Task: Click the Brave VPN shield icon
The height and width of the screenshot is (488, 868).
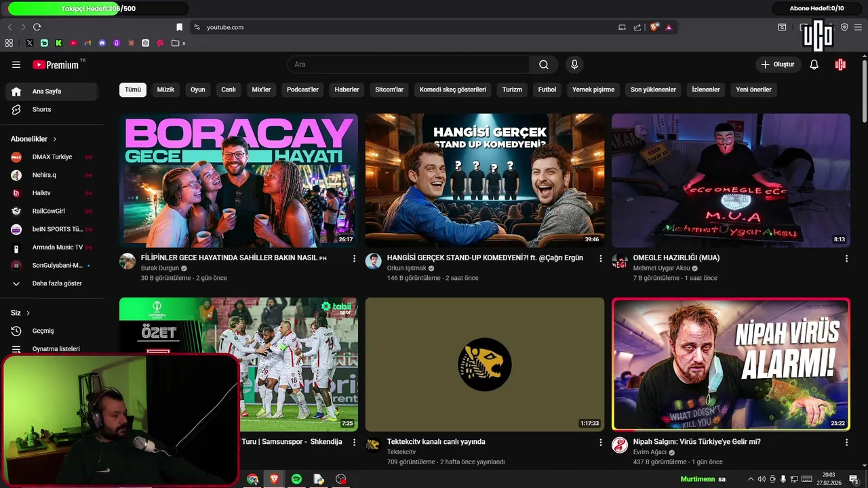Action: [844, 27]
